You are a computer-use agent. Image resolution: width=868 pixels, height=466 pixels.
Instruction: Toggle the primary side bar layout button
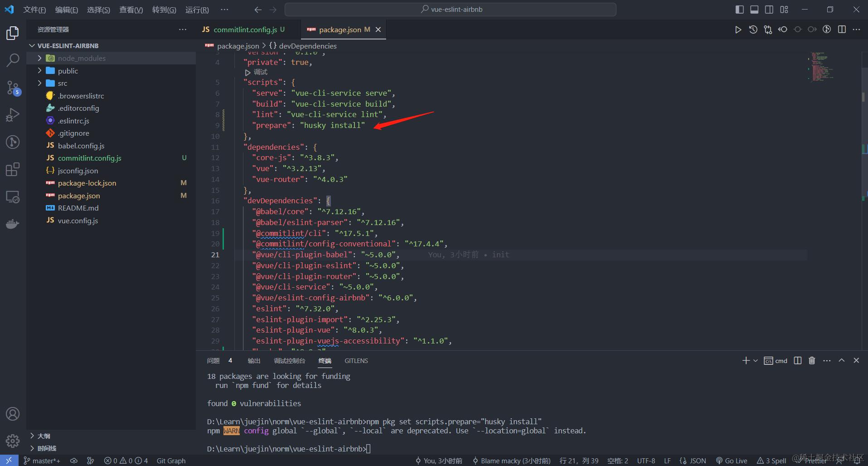739,10
